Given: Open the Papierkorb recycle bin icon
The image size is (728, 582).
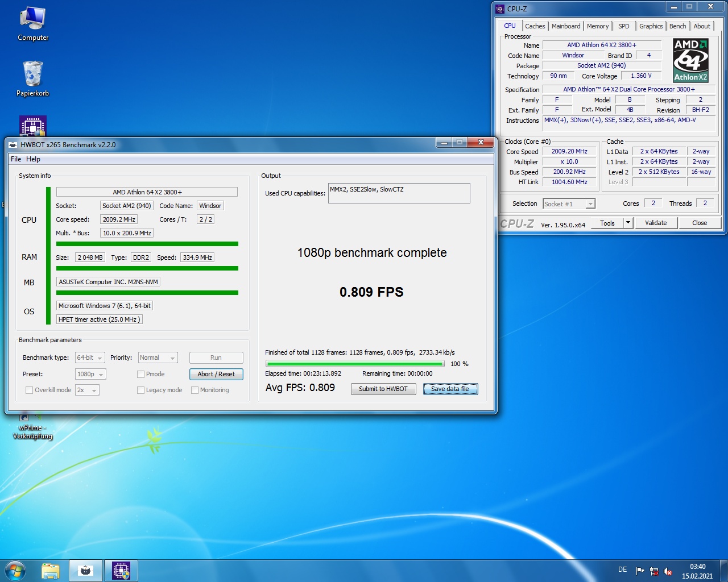Looking at the screenshot, I should [x=32, y=79].
